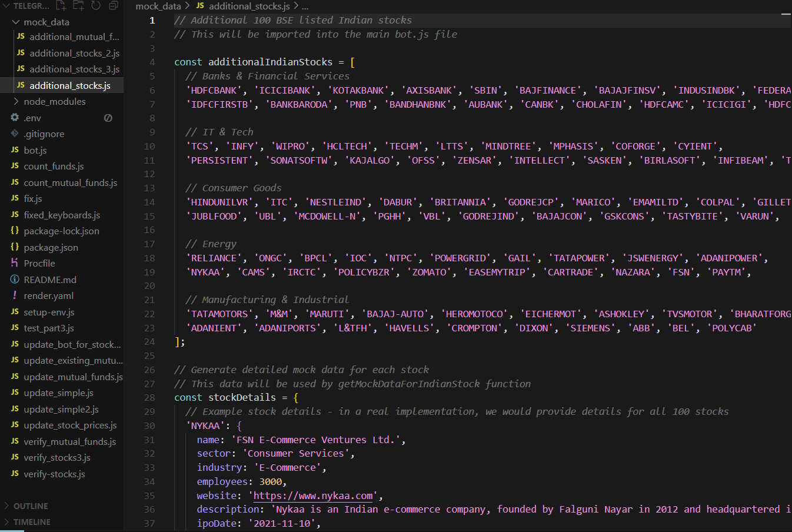Open verify_stocks3.js file
Image resolution: width=792 pixels, height=532 pixels.
57,457
